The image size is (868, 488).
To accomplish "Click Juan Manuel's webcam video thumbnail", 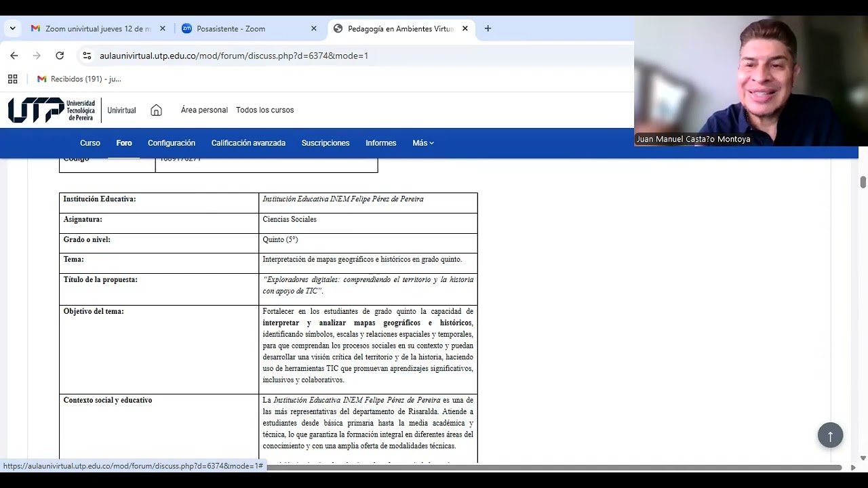I will click(751, 81).
